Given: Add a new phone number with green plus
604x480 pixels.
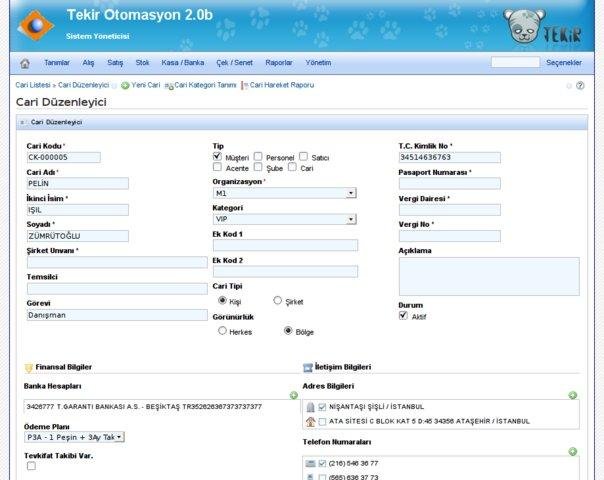Looking at the screenshot, I should 572,451.
